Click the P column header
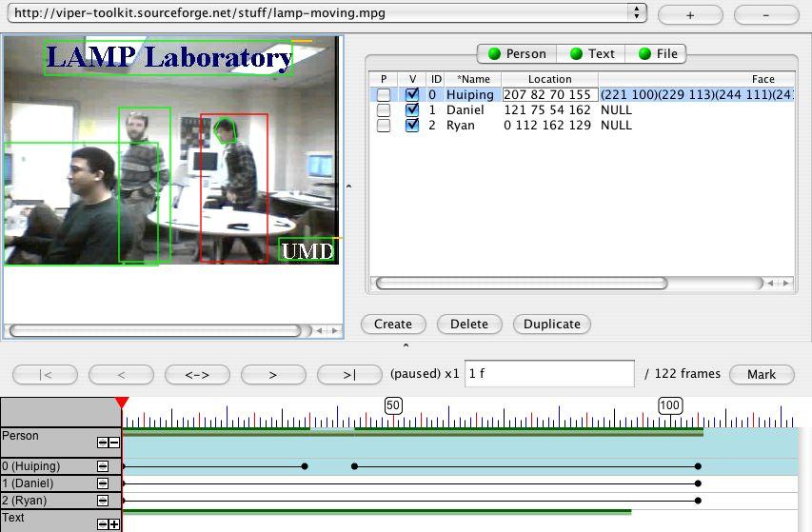The image size is (812, 532). tap(384, 79)
